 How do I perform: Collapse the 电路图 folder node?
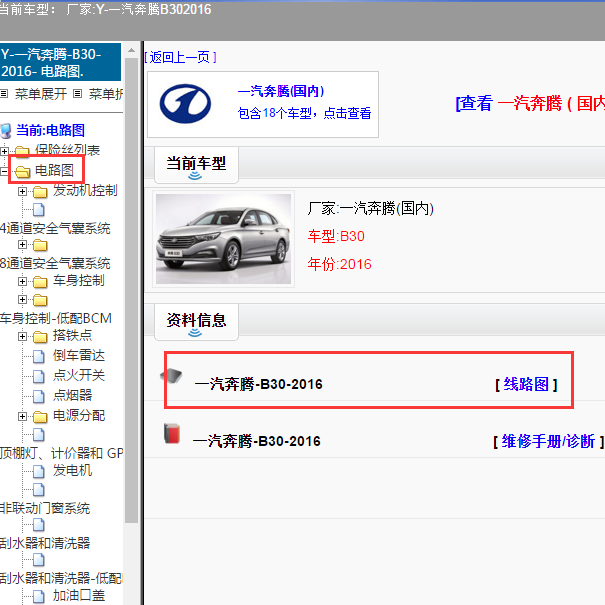[x=3, y=171]
